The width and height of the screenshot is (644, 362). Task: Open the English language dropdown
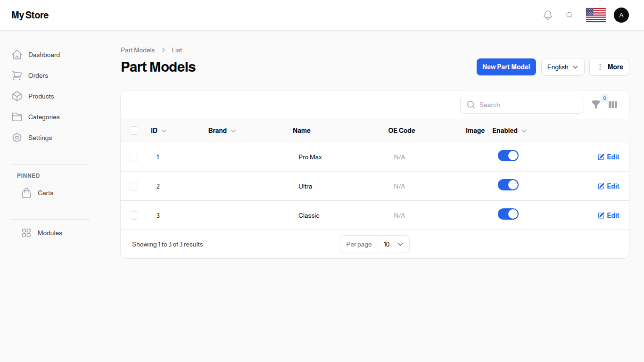click(562, 67)
